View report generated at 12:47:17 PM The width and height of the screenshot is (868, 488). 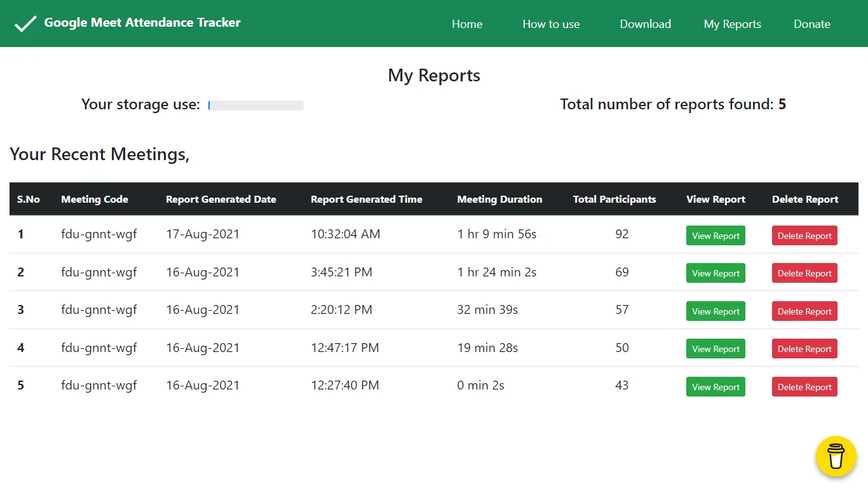[x=715, y=348]
